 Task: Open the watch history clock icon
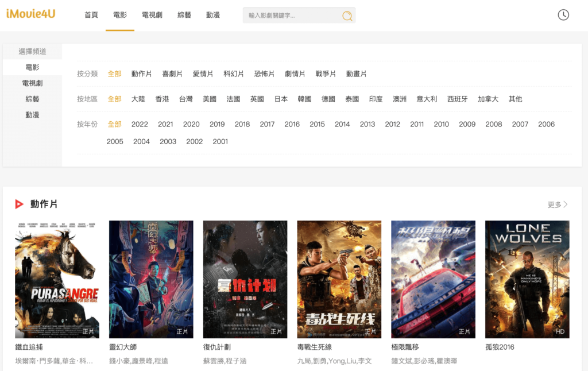[x=563, y=15]
